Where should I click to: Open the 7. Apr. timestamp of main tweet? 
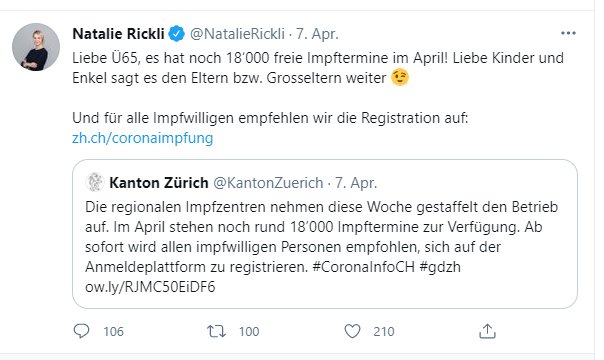pyautogui.click(x=317, y=34)
